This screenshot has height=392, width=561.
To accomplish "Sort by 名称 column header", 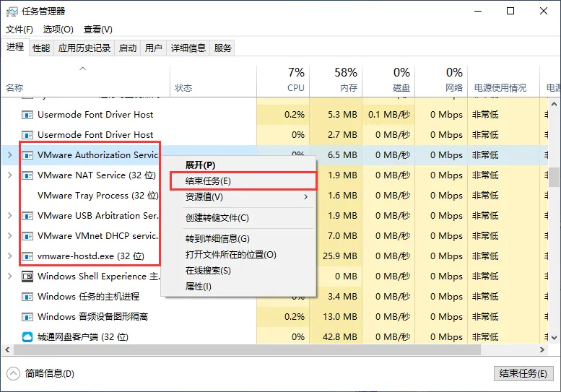I will tap(85, 82).
